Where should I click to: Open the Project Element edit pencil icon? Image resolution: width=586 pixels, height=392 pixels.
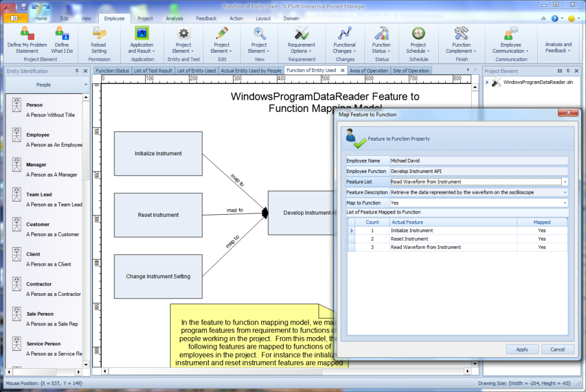click(222, 33)
